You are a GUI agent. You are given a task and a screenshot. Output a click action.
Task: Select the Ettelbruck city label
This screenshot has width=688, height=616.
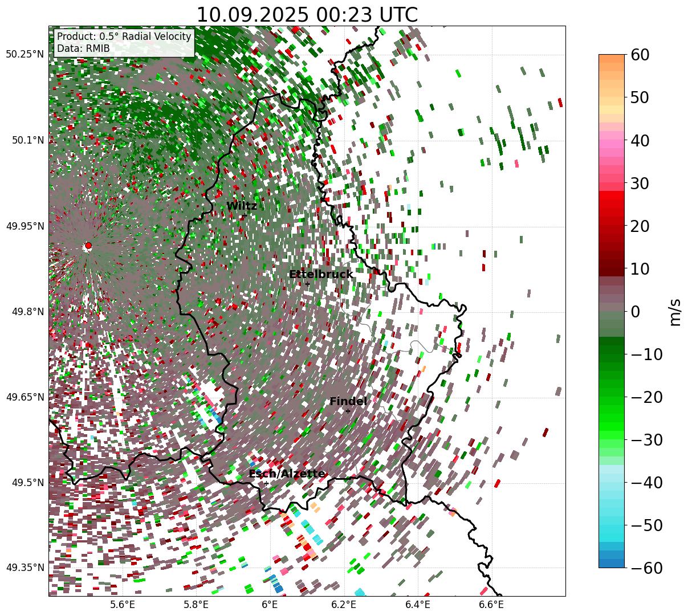[x=321, y=275]
